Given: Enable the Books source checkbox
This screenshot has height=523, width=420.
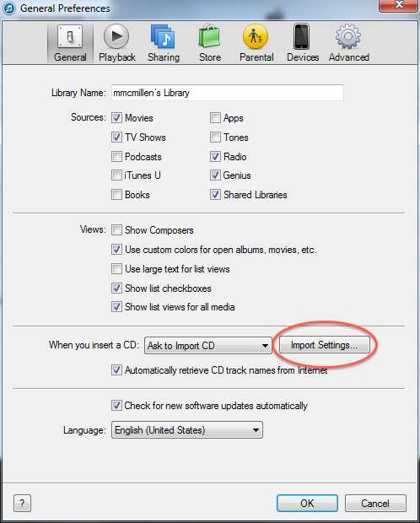Looking at the screenshot, I should (116, 195).
